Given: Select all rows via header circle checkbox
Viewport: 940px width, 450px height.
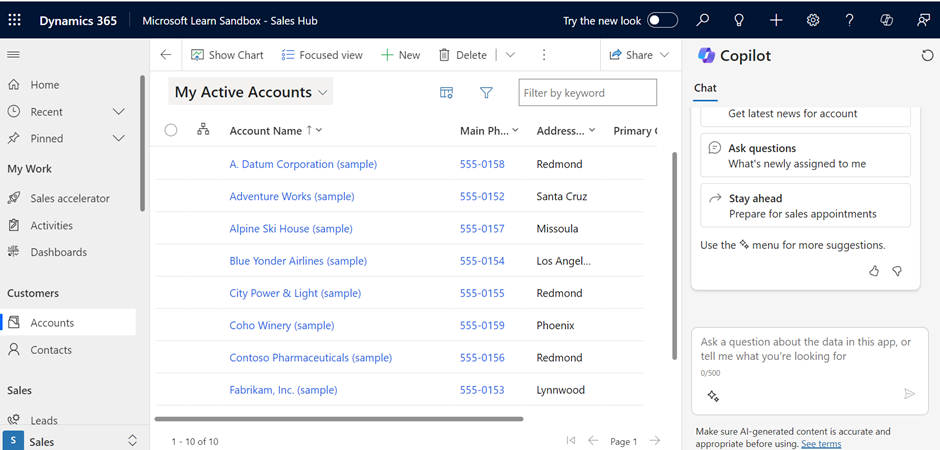Looking at the screenshot, I should pos(171,130).
